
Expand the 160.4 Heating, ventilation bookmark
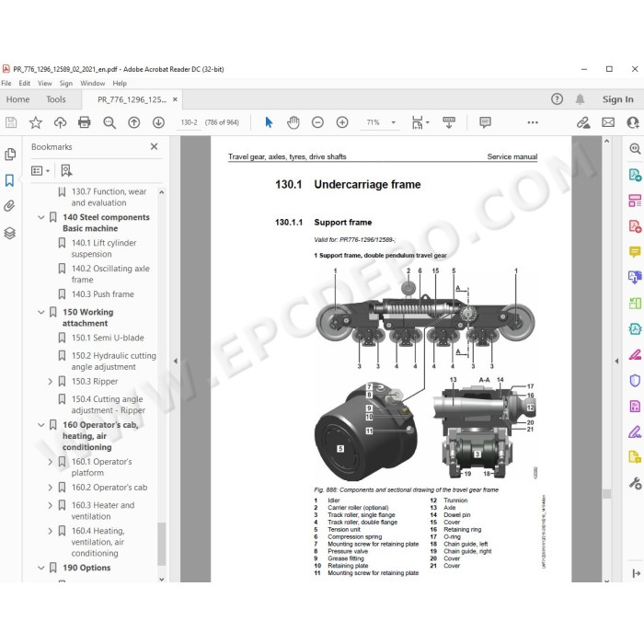pos(50,531)
